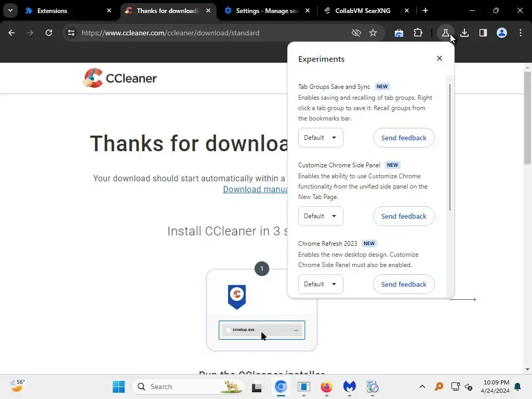Close the CollabVM SearXNG tab

[407, 10]
